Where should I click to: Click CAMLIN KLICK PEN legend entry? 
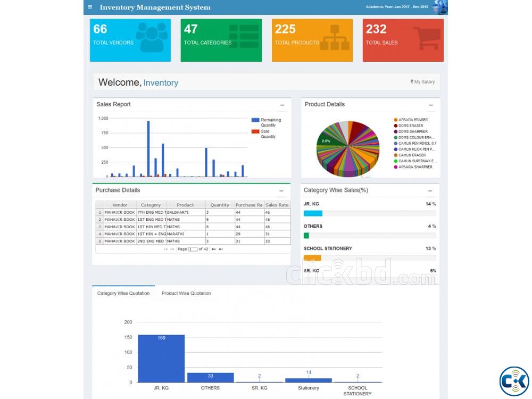tap(414, 149)
